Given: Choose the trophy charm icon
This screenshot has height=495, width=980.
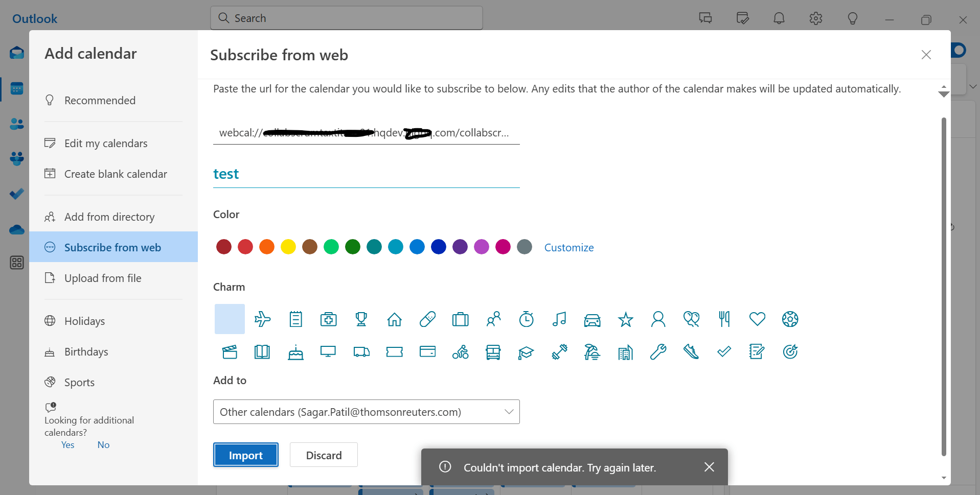Looking at the screenshot, I should 361,319.
